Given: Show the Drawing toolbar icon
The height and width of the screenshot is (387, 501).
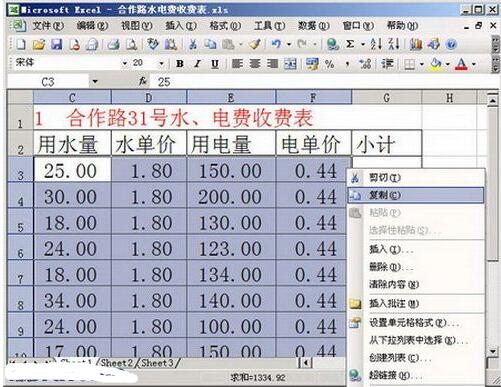Looking at the screenshot, I should (x=433, y=44).
